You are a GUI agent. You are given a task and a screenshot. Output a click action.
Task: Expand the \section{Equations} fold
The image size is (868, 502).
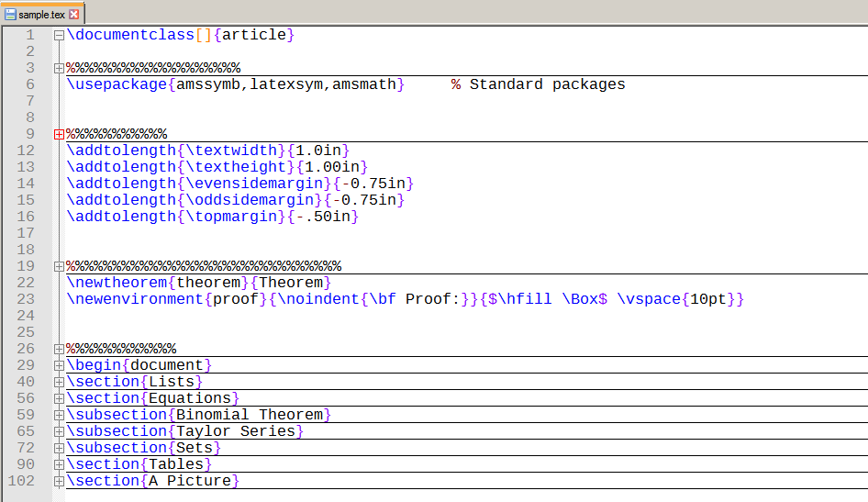59,399
